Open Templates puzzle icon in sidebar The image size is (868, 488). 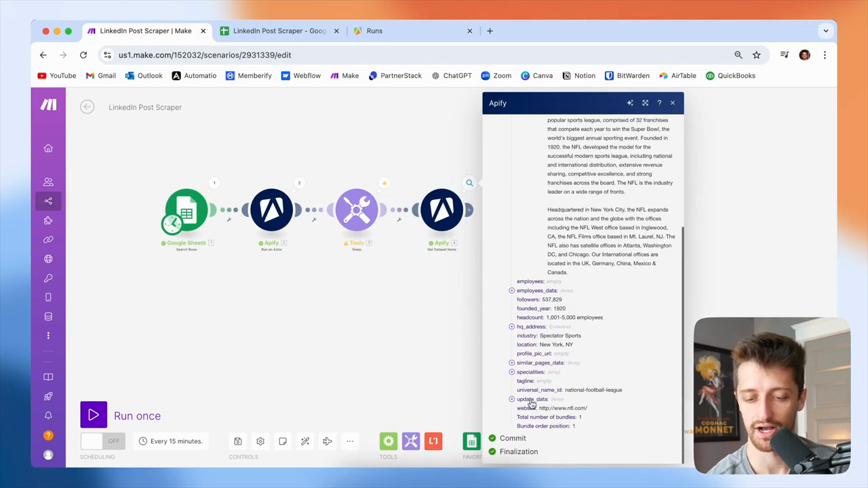tap(48, 220)
